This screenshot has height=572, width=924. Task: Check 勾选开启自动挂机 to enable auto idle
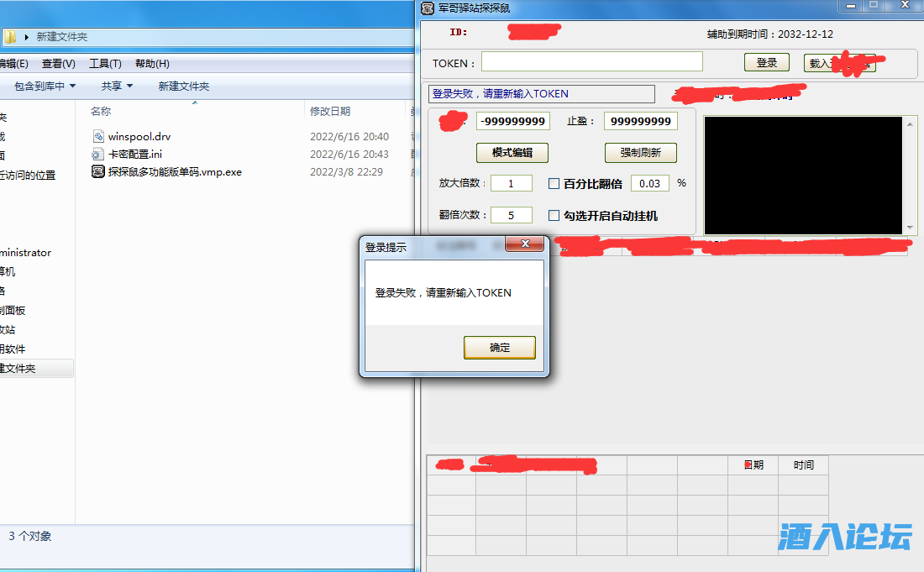pos(554,215)
